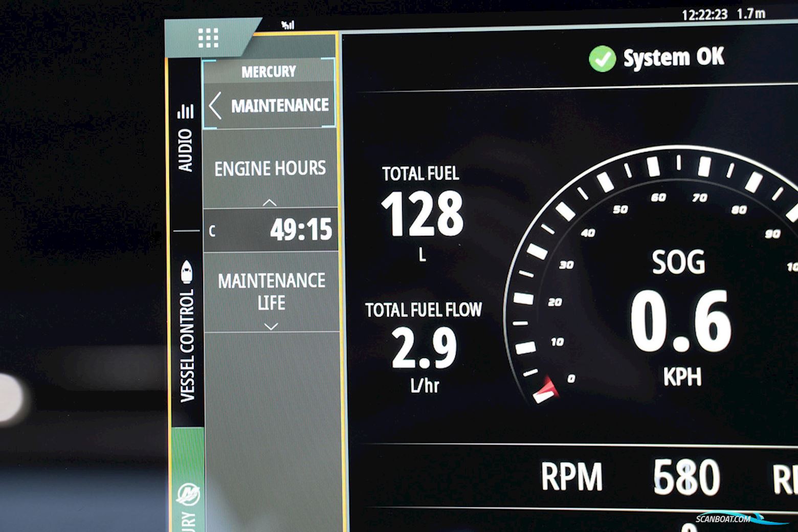This screenshot has height=532, width=798.
Task: Open the MAINTENANCE LIFE entry
Action: [271, 292]
